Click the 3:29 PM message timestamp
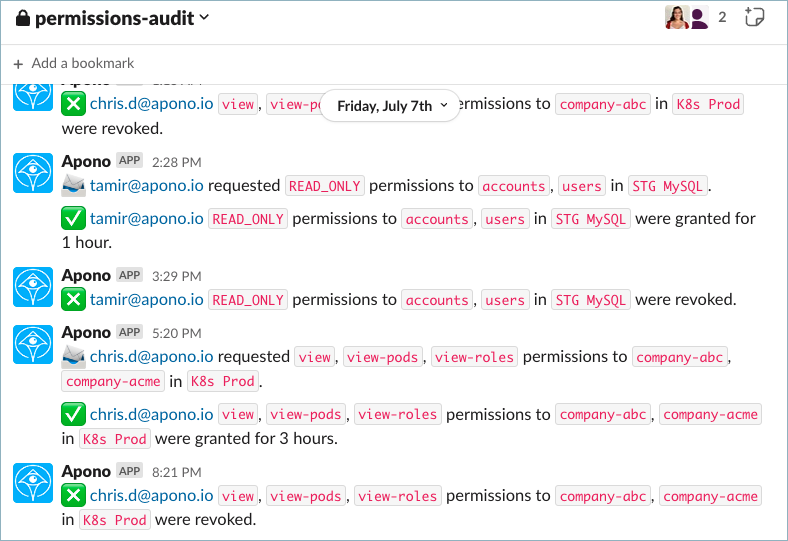This screenshot has width=788, height=541. pyautogui.click(x=176, y=276)
